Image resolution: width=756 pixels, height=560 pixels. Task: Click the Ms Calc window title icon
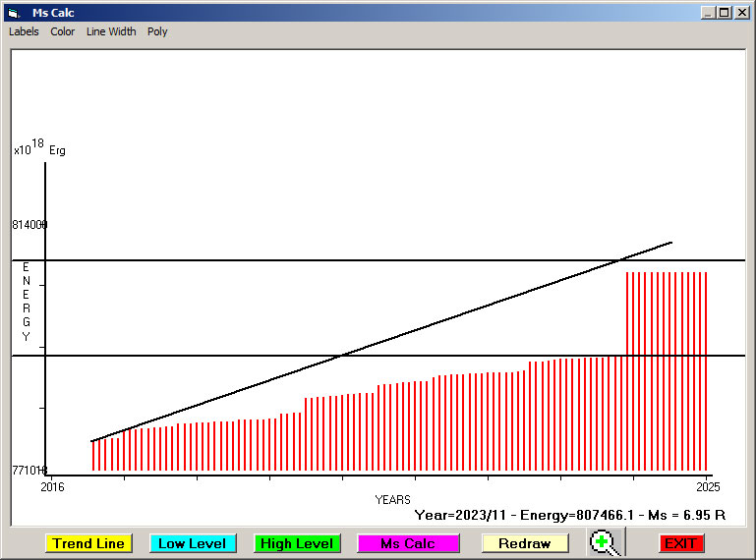pos(13,13)
